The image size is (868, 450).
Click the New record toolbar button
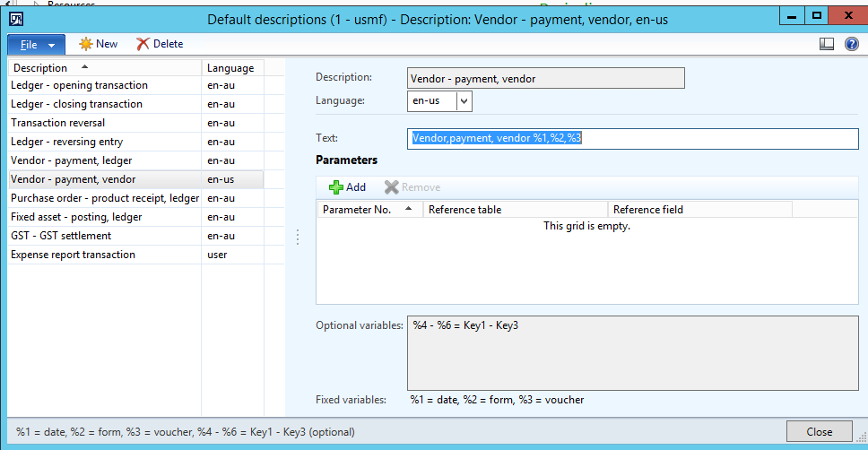click(99, 44)
